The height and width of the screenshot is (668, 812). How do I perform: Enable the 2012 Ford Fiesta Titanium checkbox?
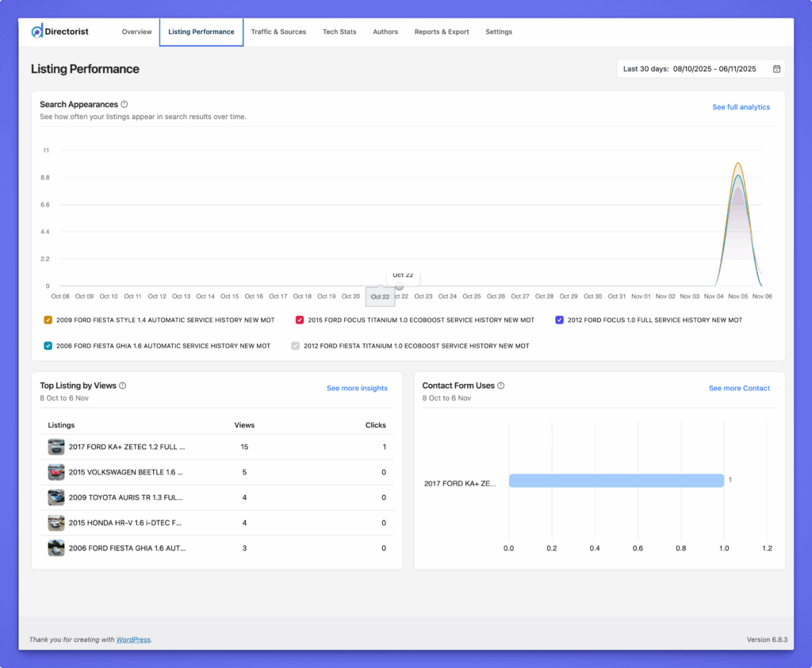click(x=296, y=346)
